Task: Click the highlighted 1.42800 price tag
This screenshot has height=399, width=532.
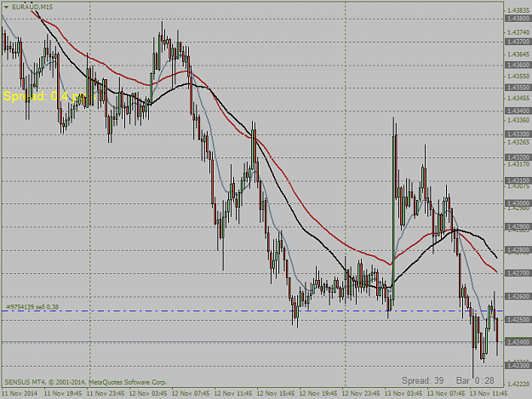Action: 518,250
